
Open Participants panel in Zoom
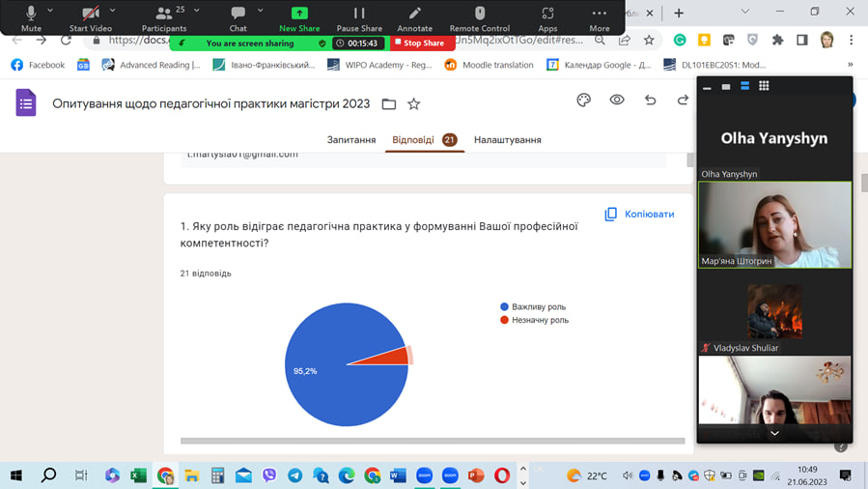(x=164, y=17)
